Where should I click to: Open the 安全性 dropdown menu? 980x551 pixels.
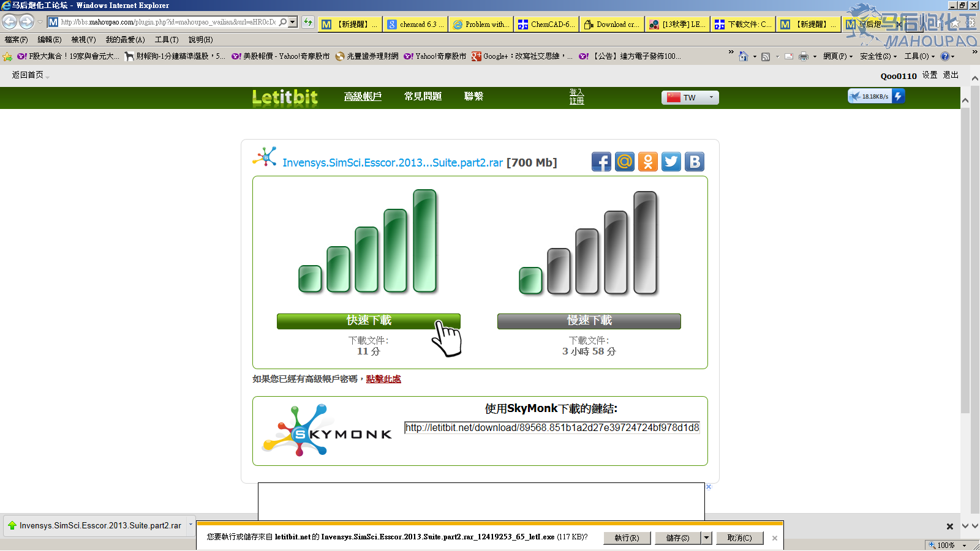point(878,56)
